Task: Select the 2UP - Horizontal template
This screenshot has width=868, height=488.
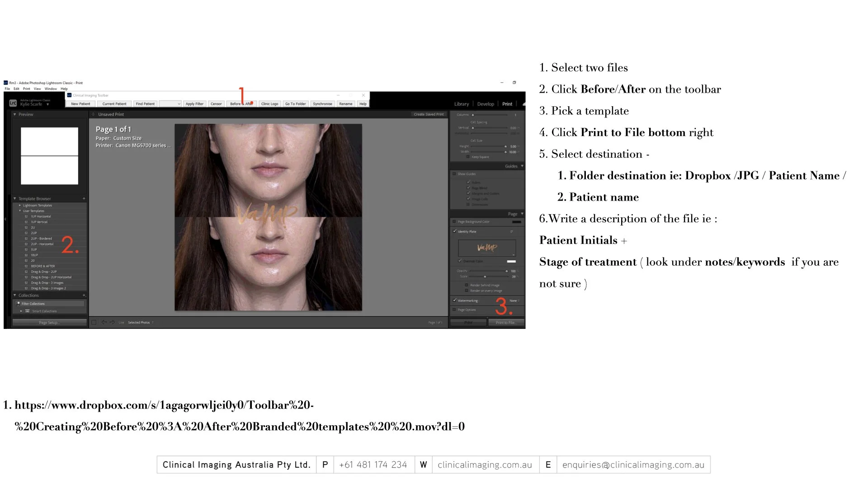Action: click(42, 244)
